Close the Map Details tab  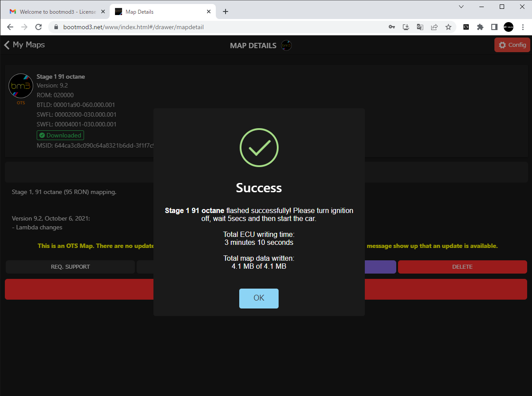tap(208, 12)
